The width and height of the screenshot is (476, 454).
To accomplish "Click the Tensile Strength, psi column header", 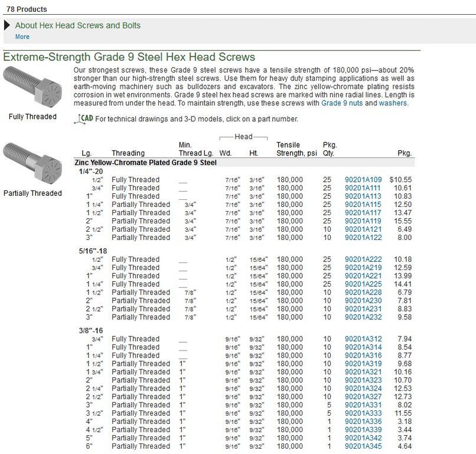I will [296, 149].
